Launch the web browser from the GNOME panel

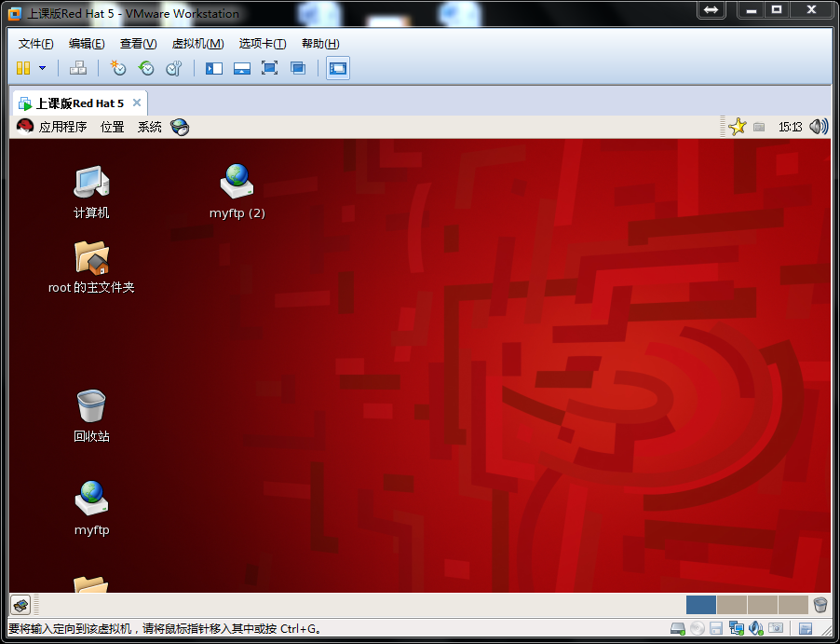point(180,127)
